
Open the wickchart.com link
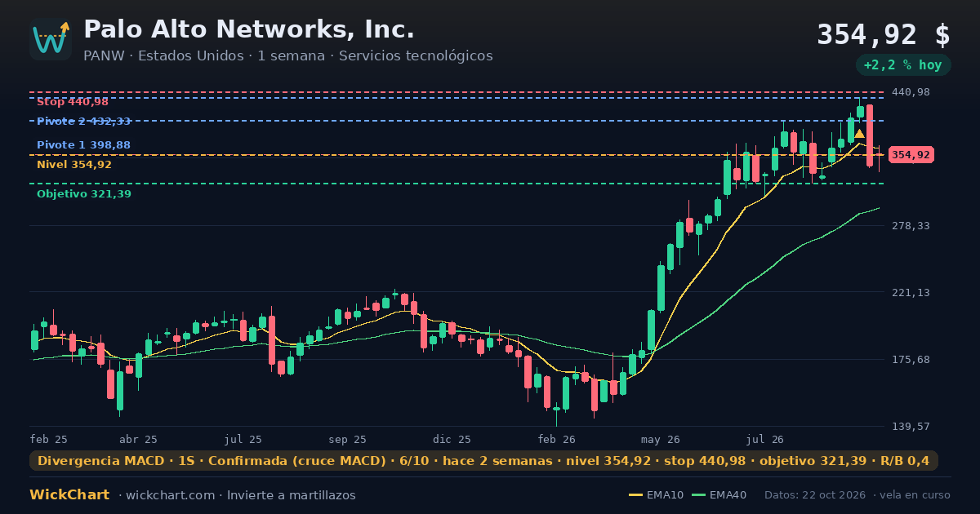(x=170, y=495)
